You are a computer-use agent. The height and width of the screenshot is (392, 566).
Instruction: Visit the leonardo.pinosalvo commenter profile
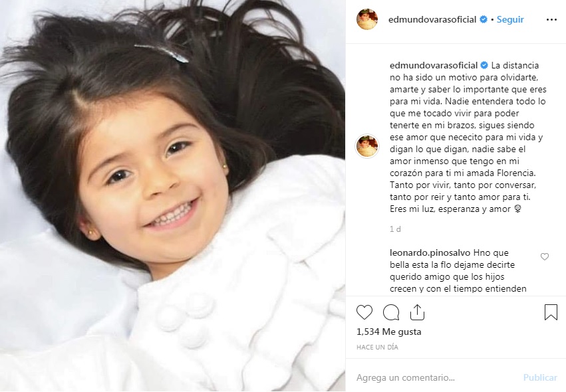click(x=430, y=252)
